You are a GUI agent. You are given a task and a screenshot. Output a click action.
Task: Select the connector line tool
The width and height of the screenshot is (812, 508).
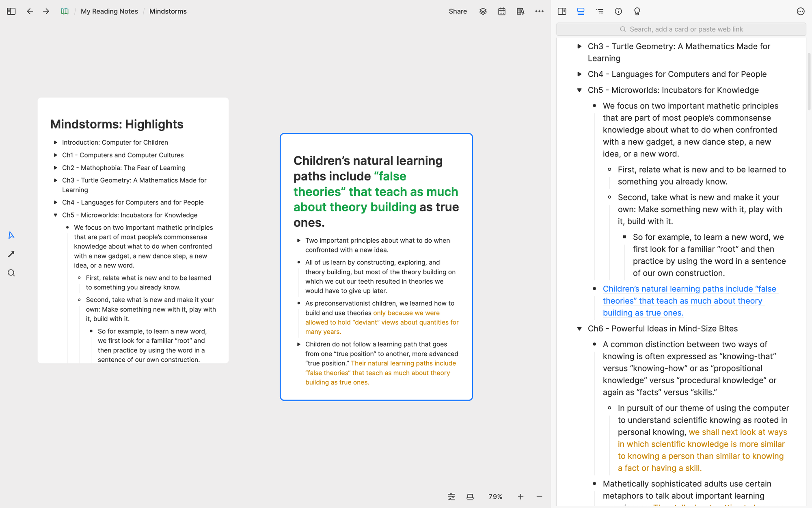click(11, 254)
